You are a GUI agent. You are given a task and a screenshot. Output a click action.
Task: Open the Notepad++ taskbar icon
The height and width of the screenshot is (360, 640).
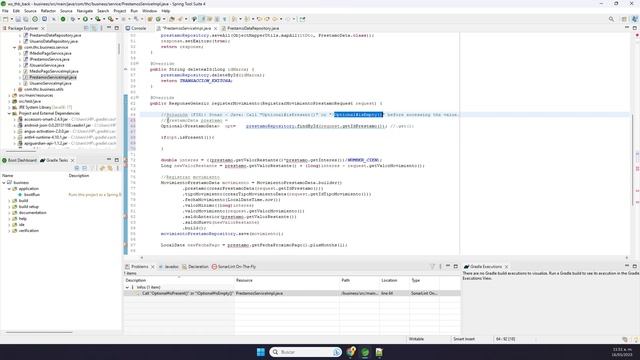(x=379, y=352)
